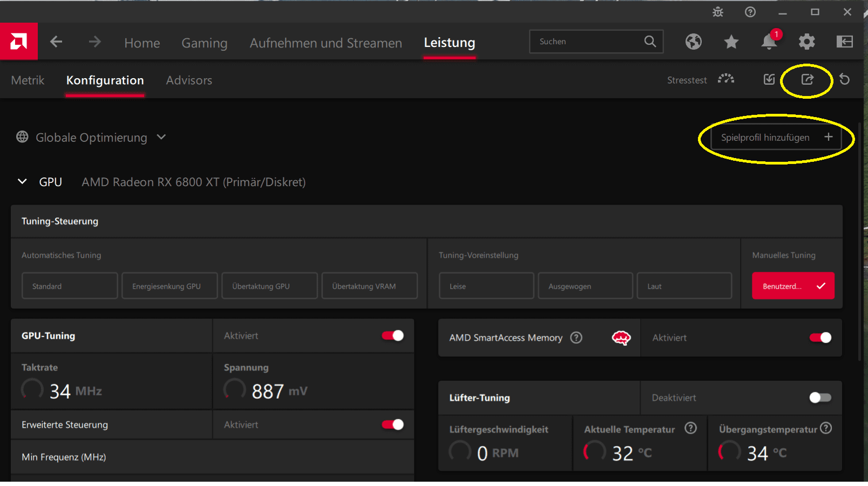Image resolution: width=868 pixels, height=486 pixels.
Task: Switch to the Advisors subtab
Action: pos(189,80)
